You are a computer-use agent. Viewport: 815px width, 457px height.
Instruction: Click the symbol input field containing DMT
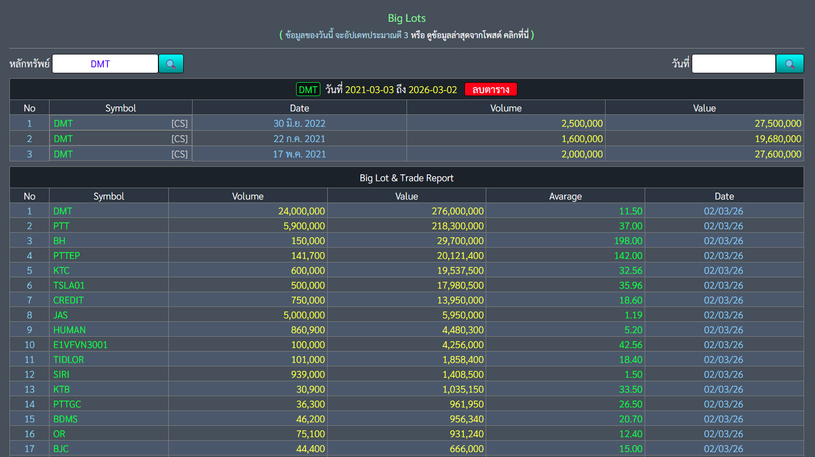[105, 64]
